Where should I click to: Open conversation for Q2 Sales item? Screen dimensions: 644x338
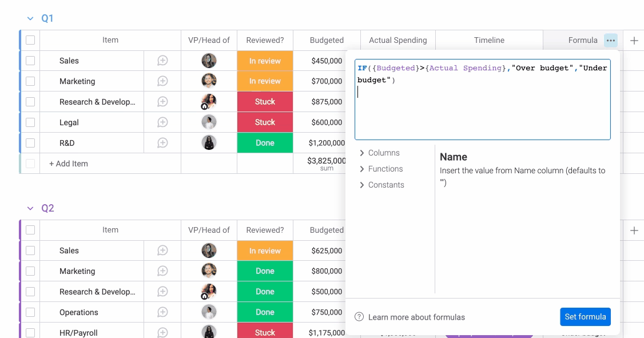(x=162, y=250)
